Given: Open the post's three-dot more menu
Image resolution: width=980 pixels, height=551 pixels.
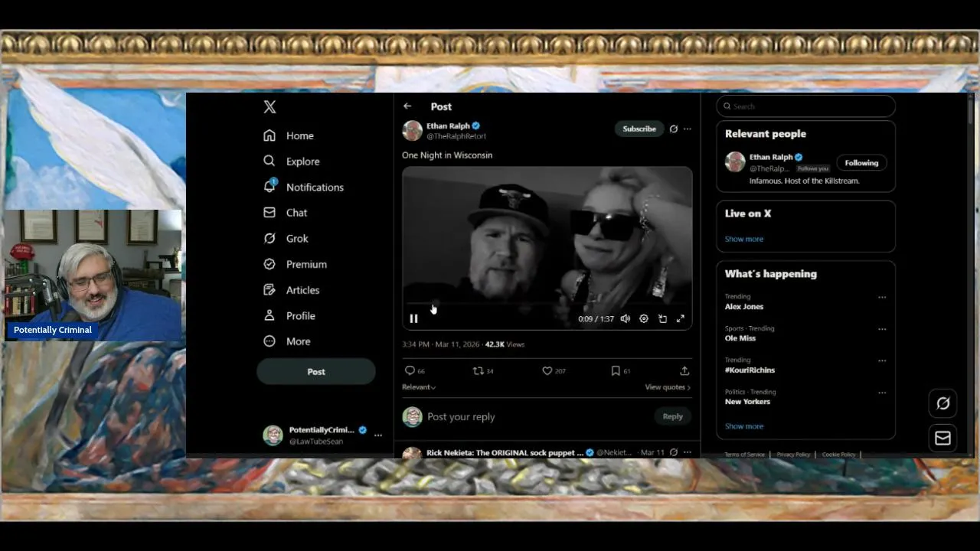Looking at the screenshot, I should [x=688, y=129].
